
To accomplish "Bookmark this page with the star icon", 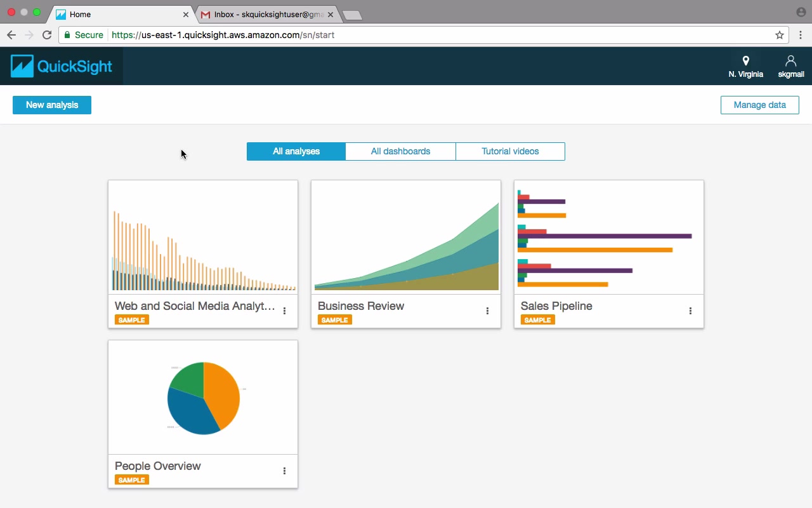I will click(780, 35).
